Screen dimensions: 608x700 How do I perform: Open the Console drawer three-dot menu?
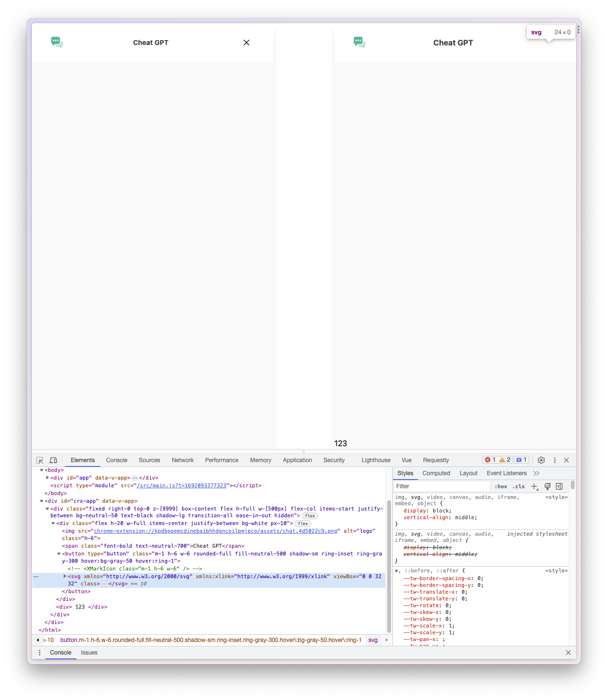pos(40,652)
